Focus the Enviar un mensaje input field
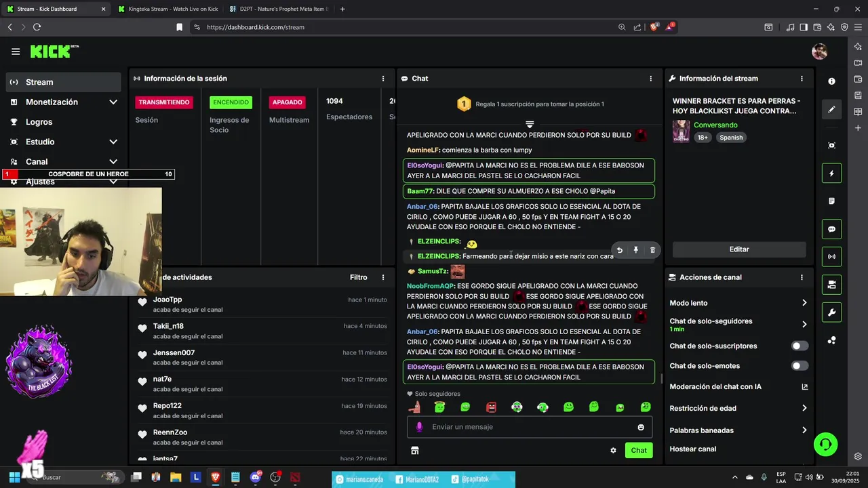 [529, 427]
